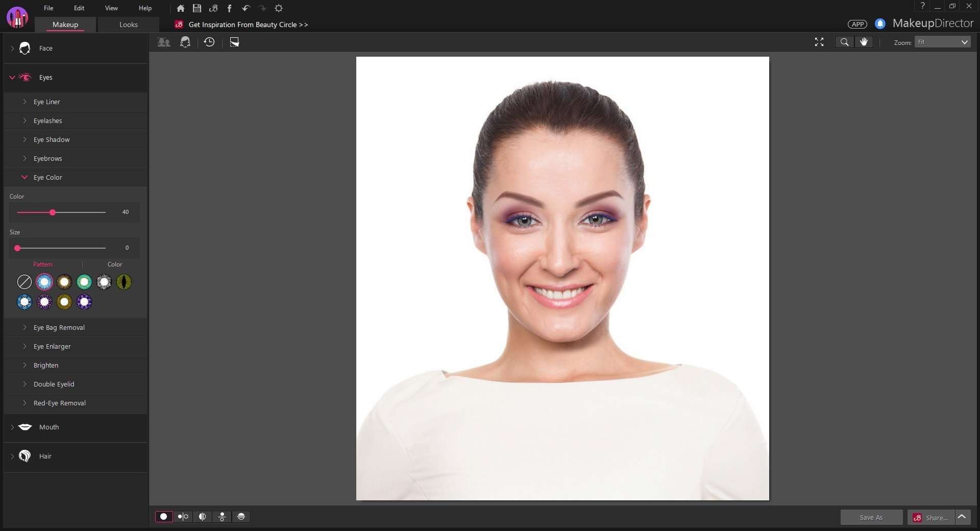Switch to side-by-side comparison view mode
The image size is (980, 531).
tap(182, 517)
